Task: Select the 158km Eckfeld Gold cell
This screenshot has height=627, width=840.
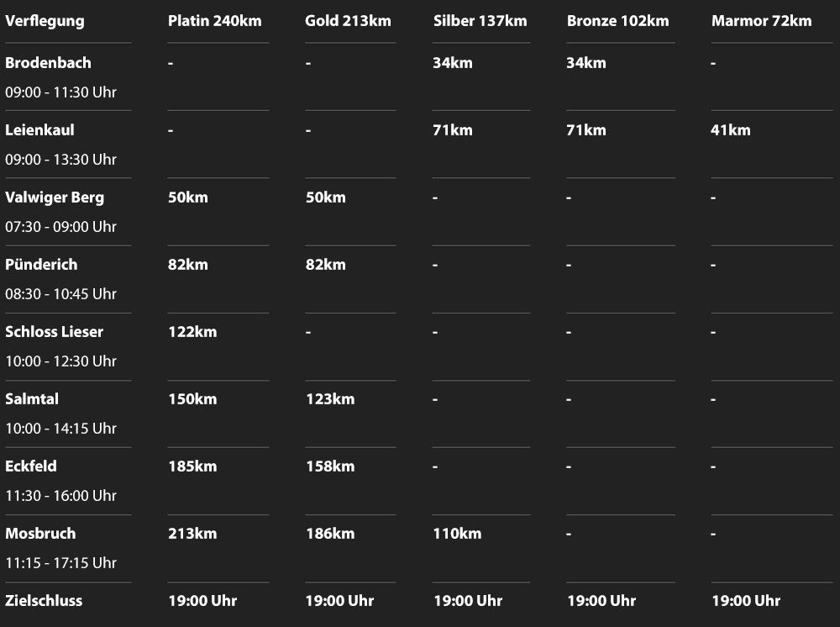Action: point(330,466)
